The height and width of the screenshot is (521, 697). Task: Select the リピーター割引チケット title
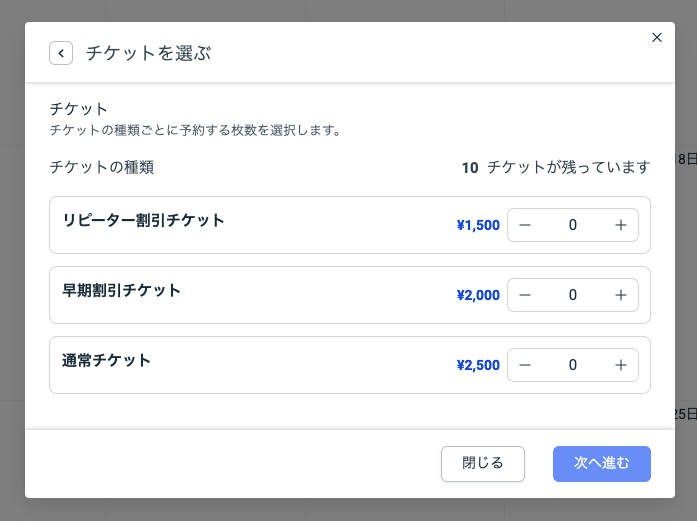click(x=143, y=220)
